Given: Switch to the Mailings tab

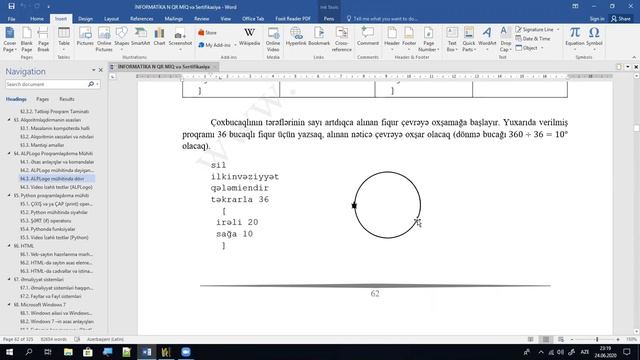Looking at the screenshot, I should coord(173,19).
